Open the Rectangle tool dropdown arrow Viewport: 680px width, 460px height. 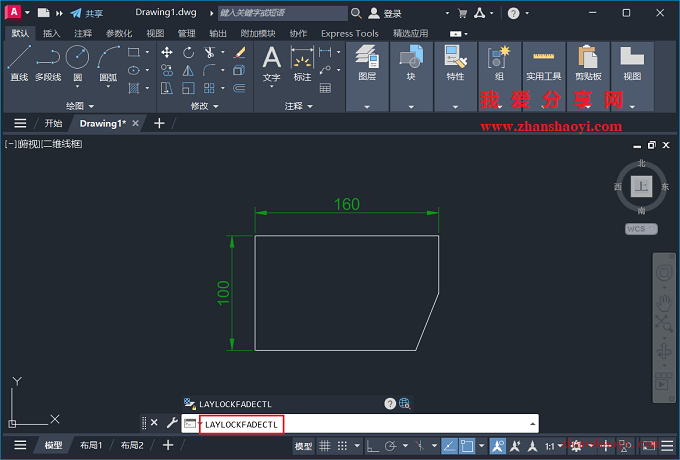147,52
